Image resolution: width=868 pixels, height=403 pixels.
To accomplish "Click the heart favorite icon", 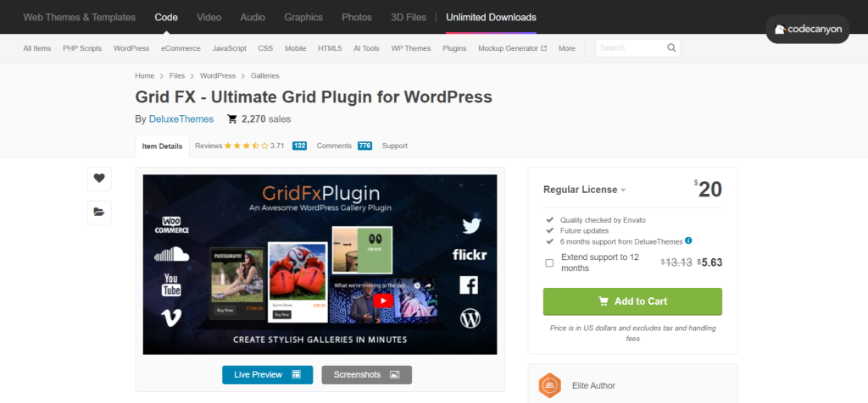I will [99, 179].
